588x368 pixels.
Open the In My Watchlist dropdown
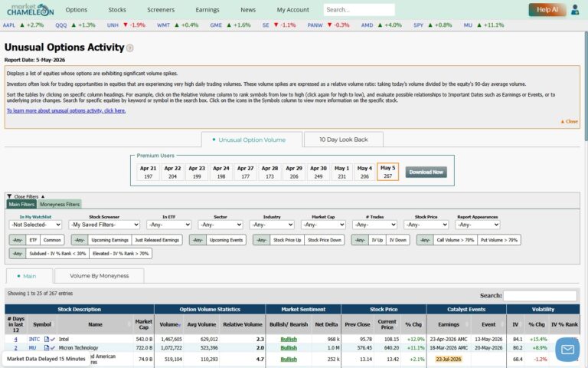pos(35,225)
